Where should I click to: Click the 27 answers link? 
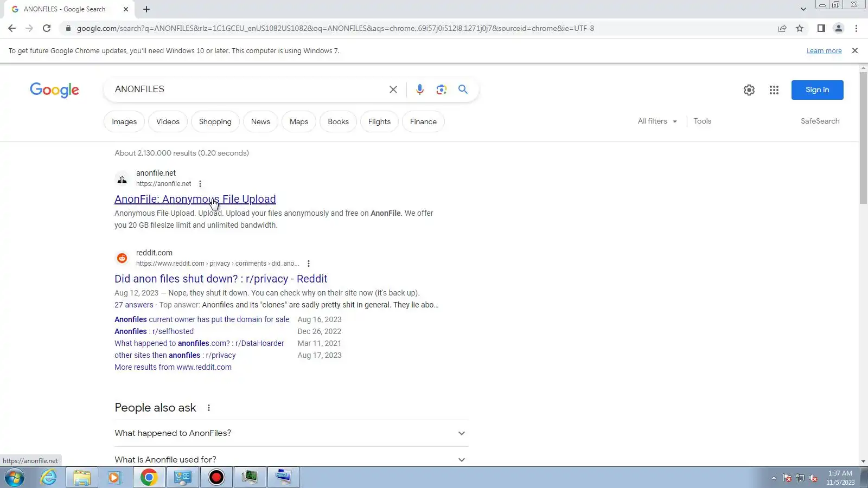click(134, 305)
